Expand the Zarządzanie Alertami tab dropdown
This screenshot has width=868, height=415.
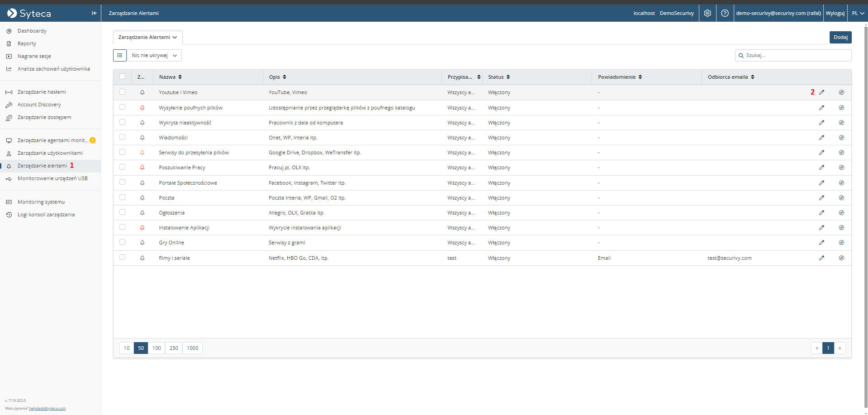147,37
